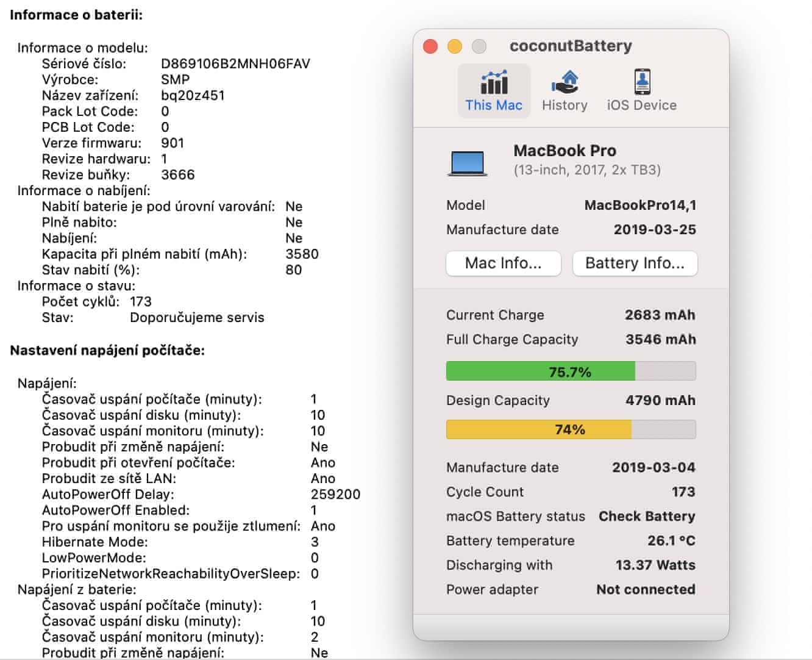Select the Check Battery status text
The width and height of the screenshot is (812, 660).
pyautogui.click(x=647, y=517)
